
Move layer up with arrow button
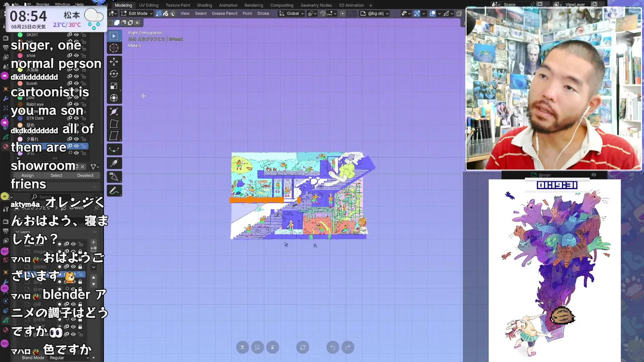click(x=93, y=277)
